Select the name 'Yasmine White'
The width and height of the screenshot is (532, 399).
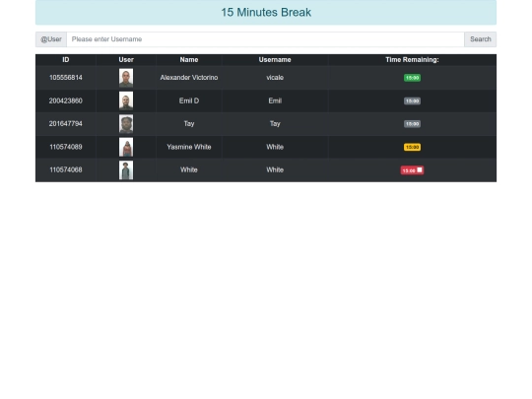pos(189,147)
